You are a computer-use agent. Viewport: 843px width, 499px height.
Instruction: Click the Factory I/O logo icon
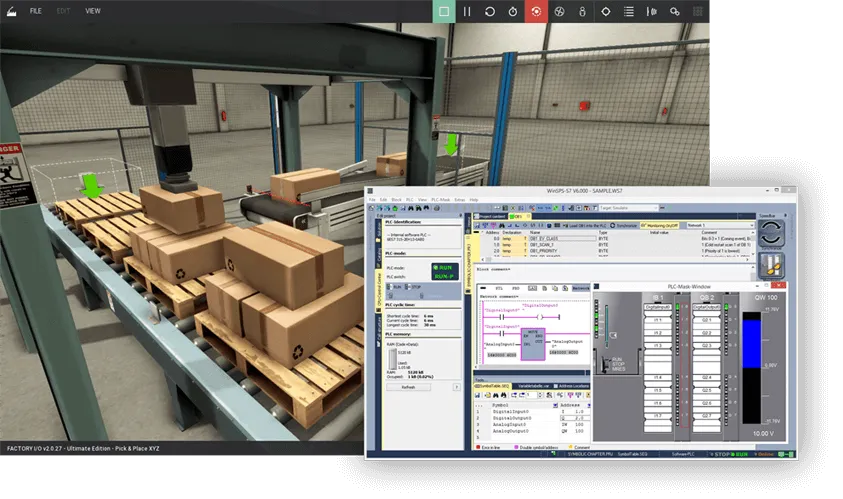[11, 11]
